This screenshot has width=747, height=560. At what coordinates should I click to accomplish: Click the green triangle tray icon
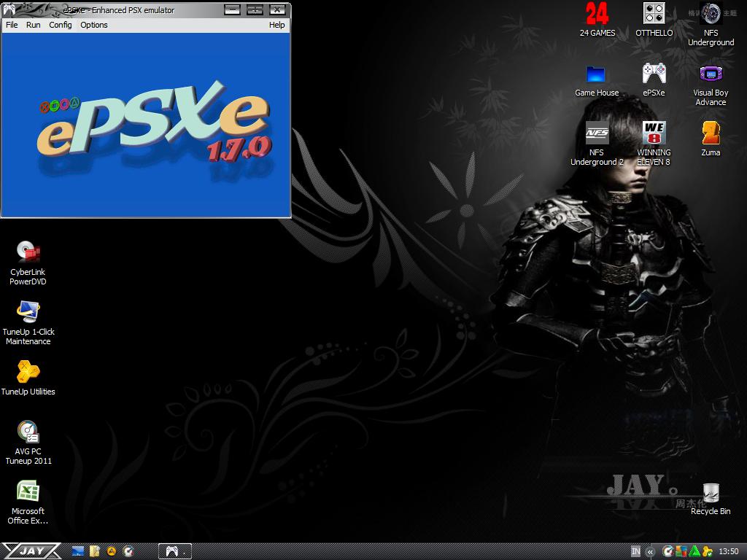(x=694, y=551)
